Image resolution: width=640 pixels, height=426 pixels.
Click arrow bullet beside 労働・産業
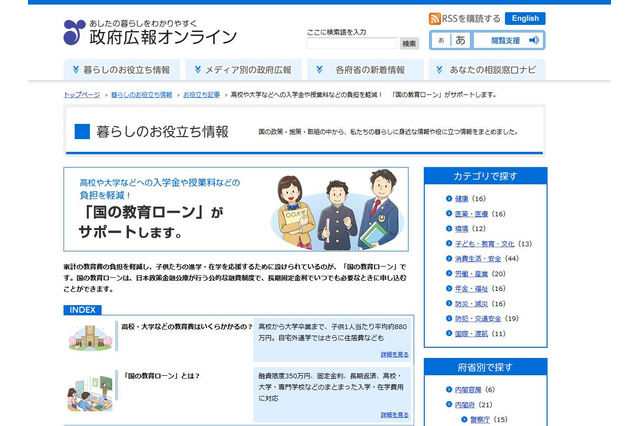click(449, 273)
